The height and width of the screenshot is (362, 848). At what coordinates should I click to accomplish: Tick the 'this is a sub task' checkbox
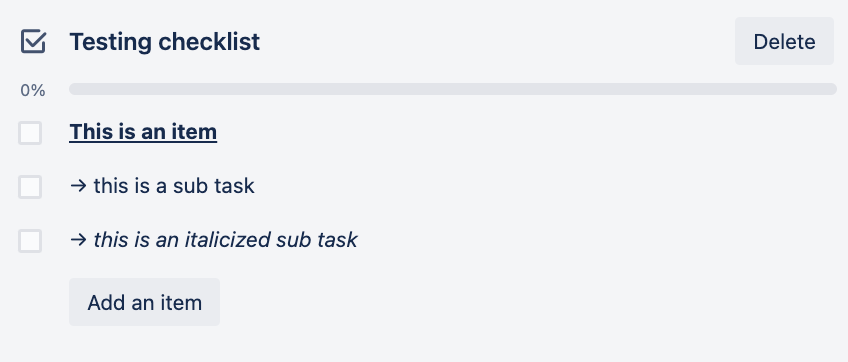(x=30, y=187)
